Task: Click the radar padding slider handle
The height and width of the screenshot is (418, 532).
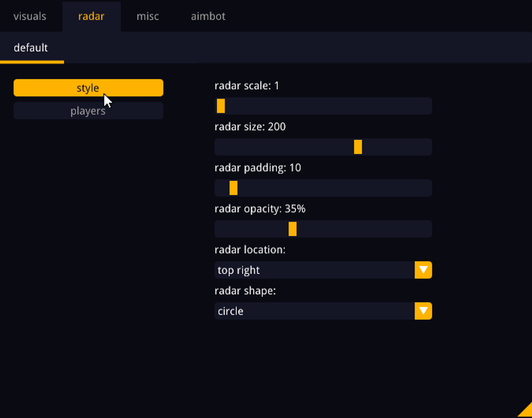Action: [234, 188]
